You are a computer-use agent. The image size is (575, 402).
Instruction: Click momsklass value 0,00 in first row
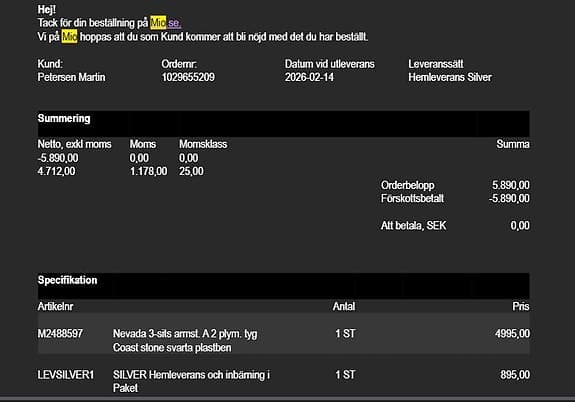click(x=188, y=158)
